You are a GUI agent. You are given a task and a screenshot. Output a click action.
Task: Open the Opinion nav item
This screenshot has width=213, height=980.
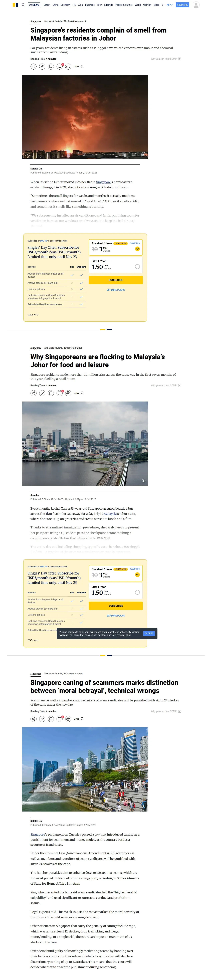pyautogui.click(x=147, y=5)
